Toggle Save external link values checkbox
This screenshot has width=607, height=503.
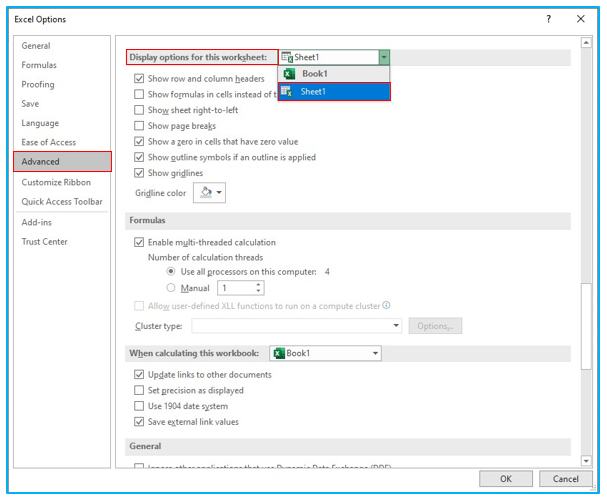(139, 422)
